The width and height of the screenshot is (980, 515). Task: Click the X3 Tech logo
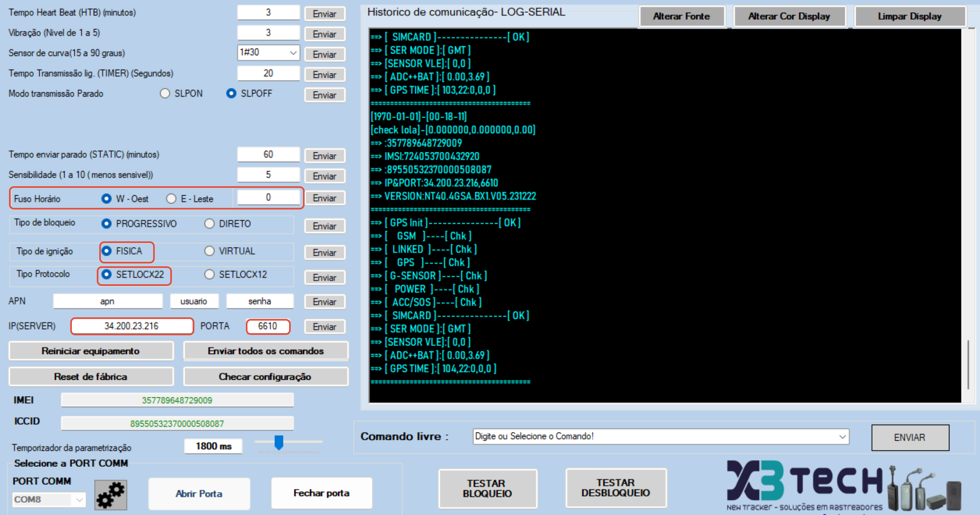pyautogui.click(x=804, y=481)
